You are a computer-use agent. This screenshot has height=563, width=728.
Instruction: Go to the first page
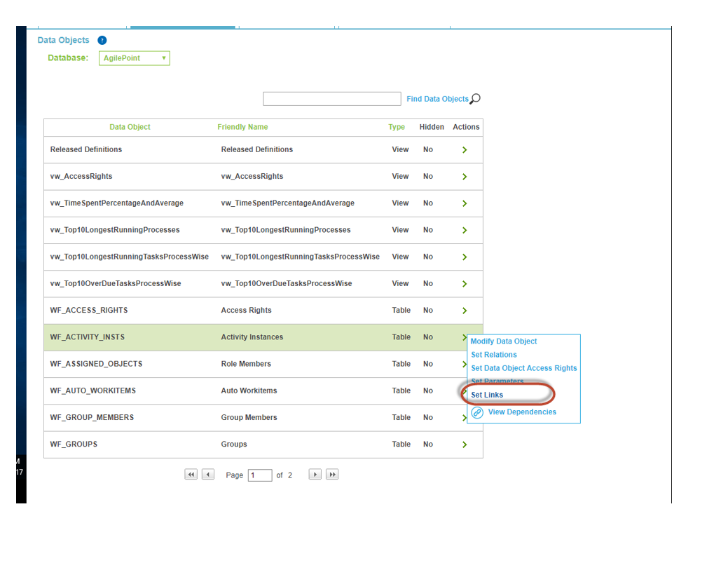[191, 475]
